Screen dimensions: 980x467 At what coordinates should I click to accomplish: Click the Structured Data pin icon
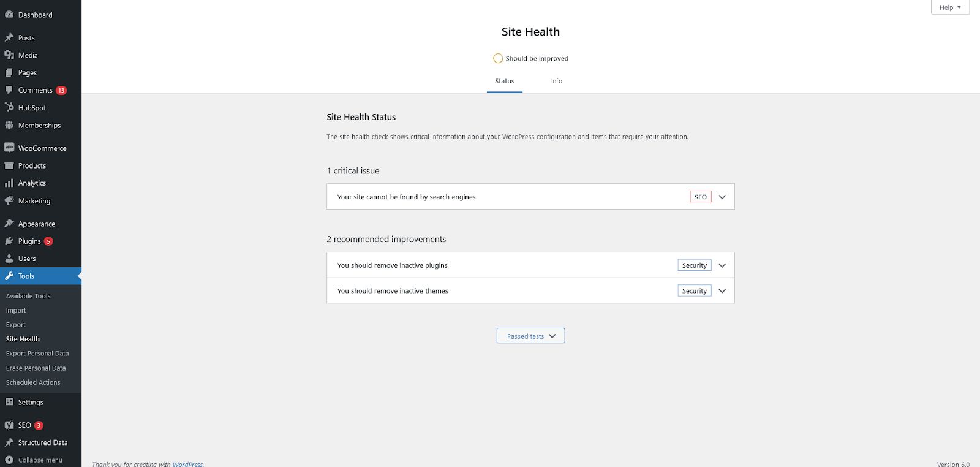[x=9, y=442]
